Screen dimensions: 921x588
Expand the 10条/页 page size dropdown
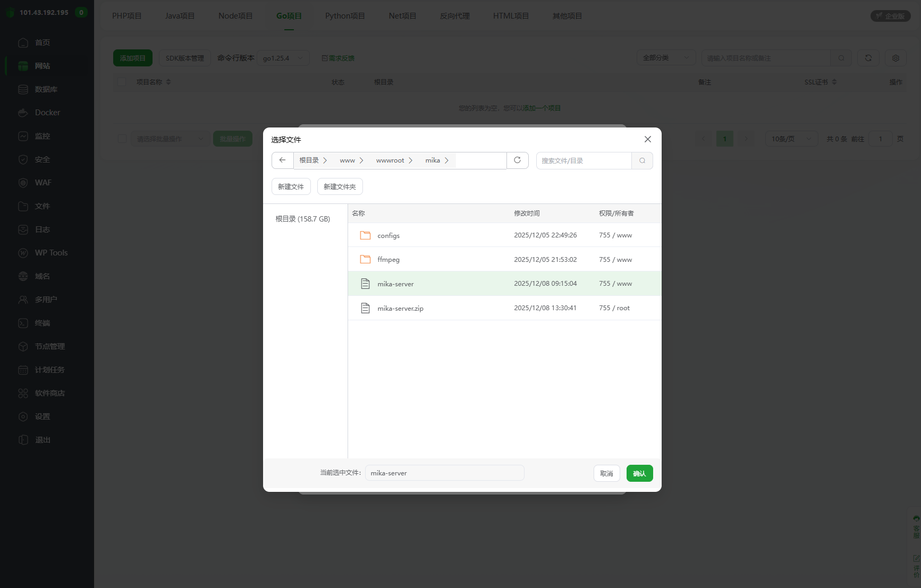(791, 139)
